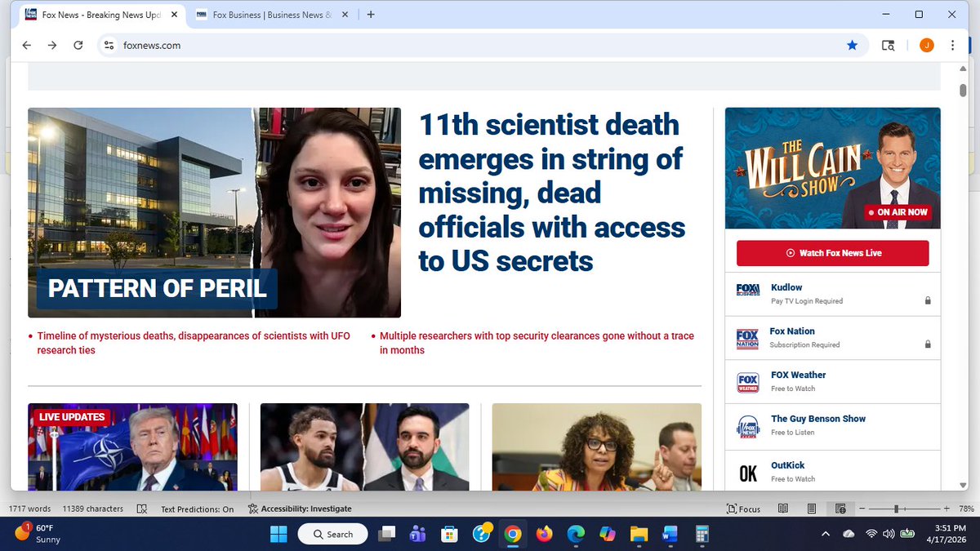The image size is (980, 551).
Task: Click Word's 1717 words count
Action: point(29,509)
